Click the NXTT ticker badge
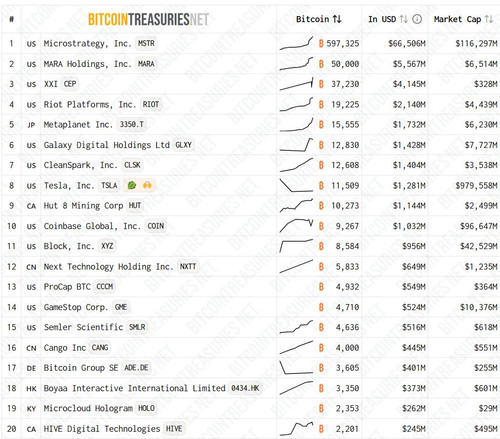This screenshot has height=439, width=500. click(188, 267)
